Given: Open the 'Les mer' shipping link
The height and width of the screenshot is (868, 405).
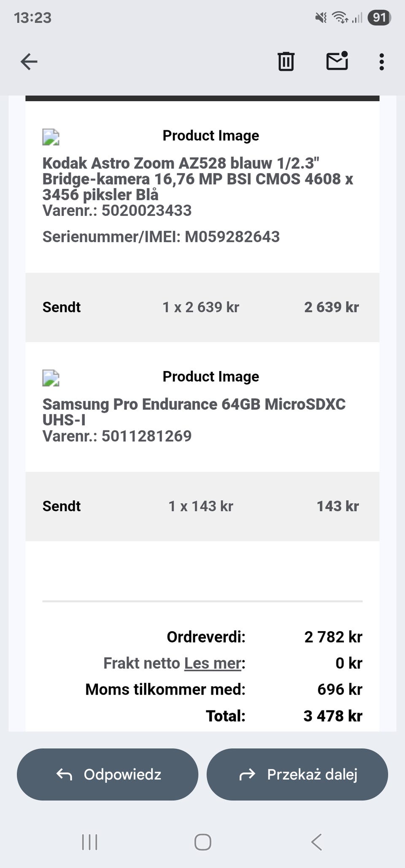Looking at the screenshot, I should pyautogui.click(x=213, y=663).
